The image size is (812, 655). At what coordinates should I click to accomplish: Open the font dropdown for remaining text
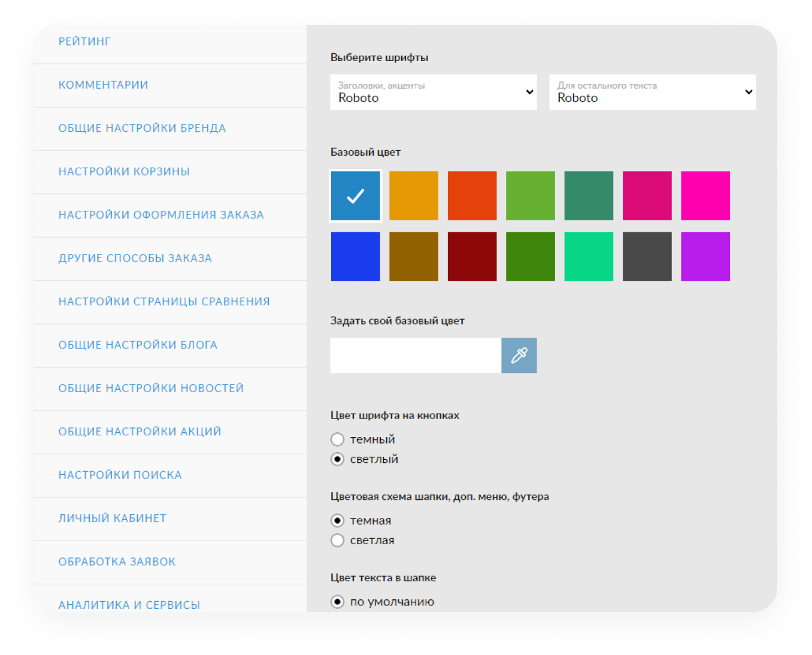coord(652,92)
